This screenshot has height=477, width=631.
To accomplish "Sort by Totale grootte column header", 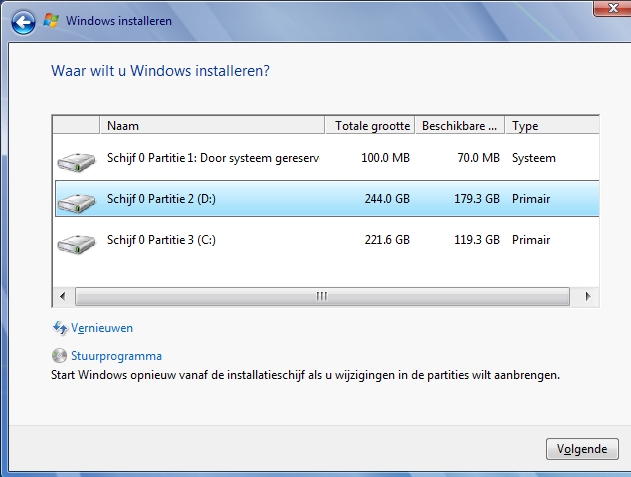I will coord(370,126).
